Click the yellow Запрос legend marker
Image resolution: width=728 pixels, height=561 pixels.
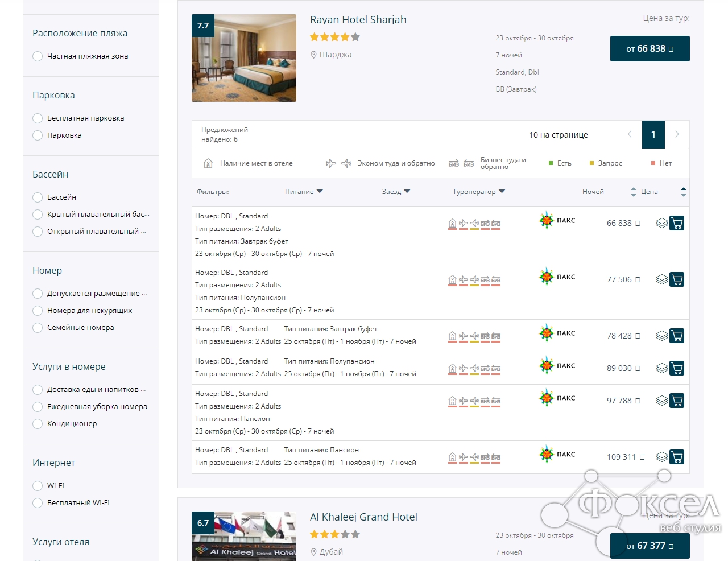pos(591,163)
